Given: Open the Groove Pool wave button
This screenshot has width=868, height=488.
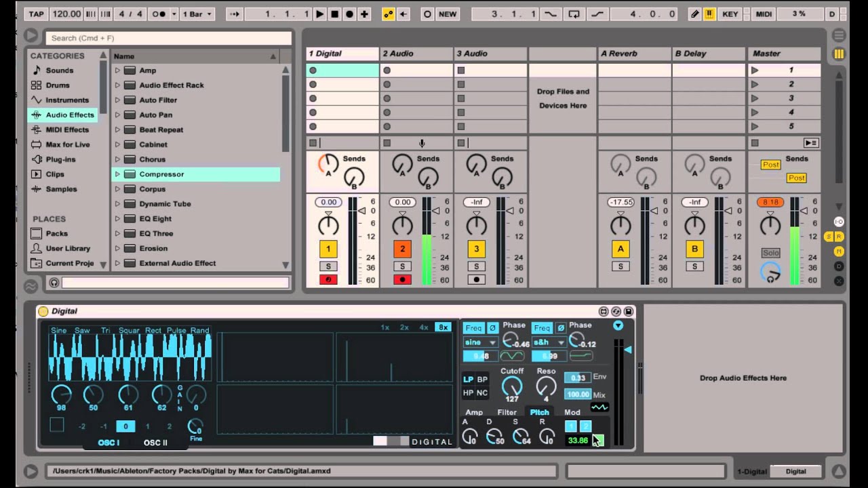Looking at the screenshot, I should click(x=31, y=285).
